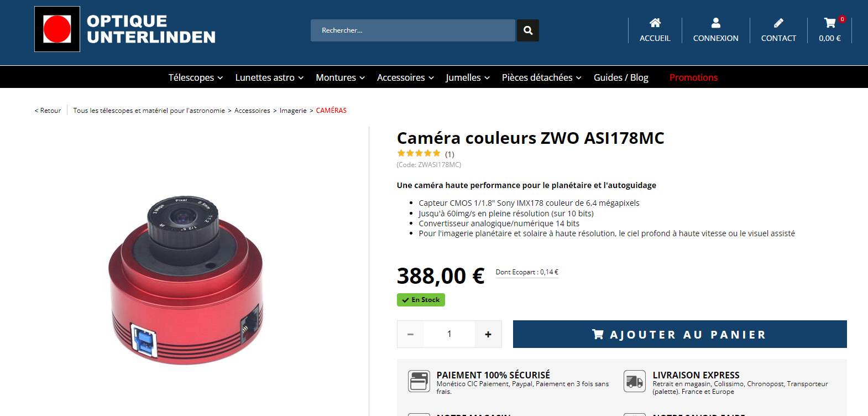Click the Ajouter au panier button
This screenshot has height=416, width=868.
(x=680, y=334)
